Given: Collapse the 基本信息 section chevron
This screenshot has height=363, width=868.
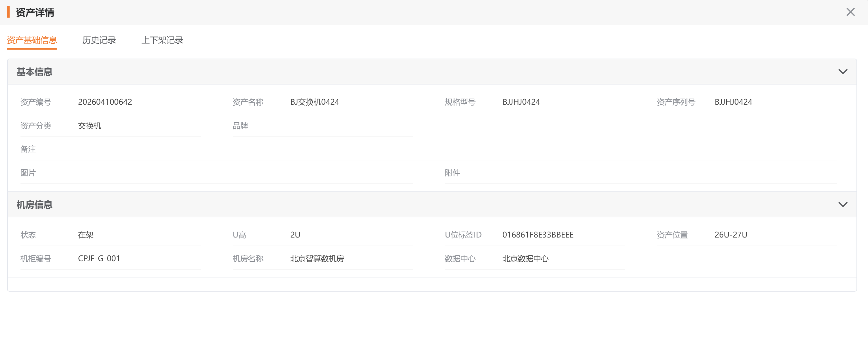Looking at the screenshot, I should (x=842, y=72).
